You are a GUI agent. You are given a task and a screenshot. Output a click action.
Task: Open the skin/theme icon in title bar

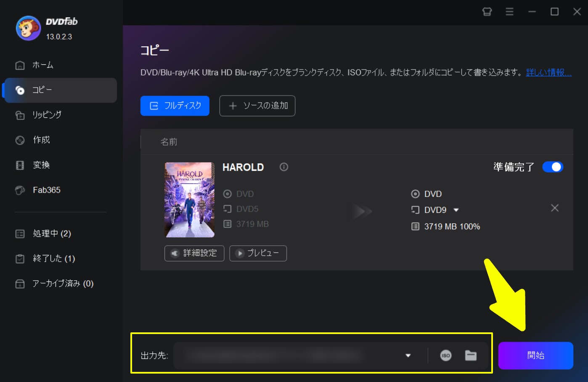point(487,12)
